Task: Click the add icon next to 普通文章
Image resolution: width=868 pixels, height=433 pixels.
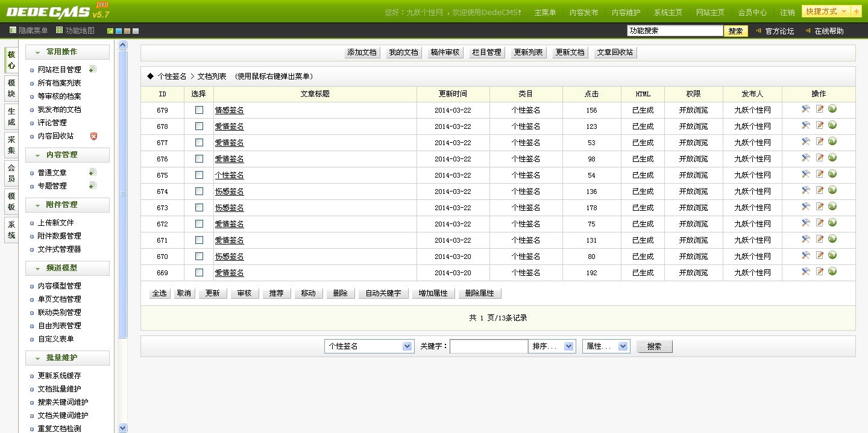Action: click(x=93, y=172)
